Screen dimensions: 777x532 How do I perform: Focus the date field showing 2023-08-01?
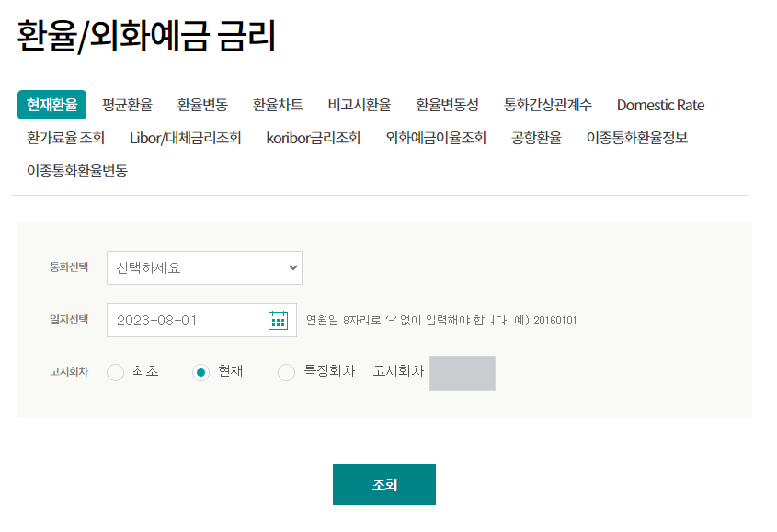pyautogui.click(x=201, y=321)
